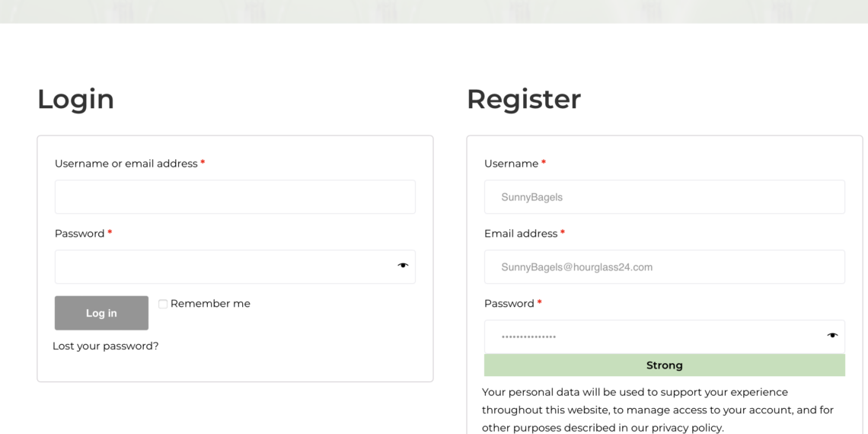868x434 pixels.
Task: Open the Lost your password link
Action: pyautogui.click(x=106, y=346)
